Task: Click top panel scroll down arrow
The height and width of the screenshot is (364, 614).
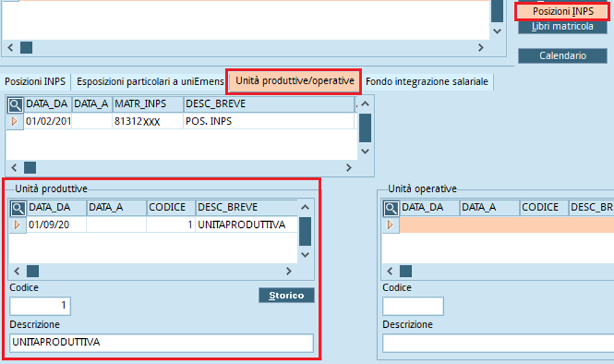Action: pos(498,31)
